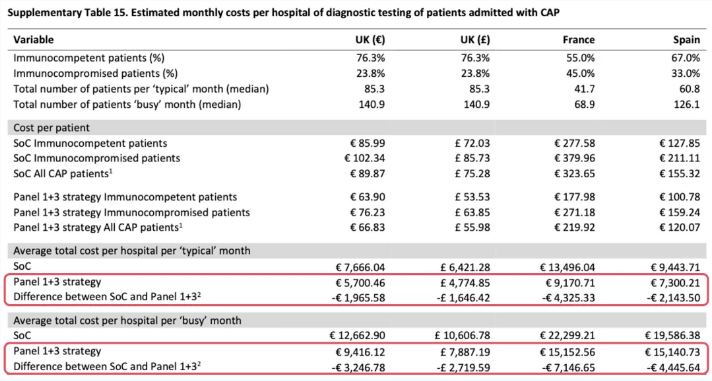
Task: Click the Supplementary Table 15 title
Action: point(283,12)
